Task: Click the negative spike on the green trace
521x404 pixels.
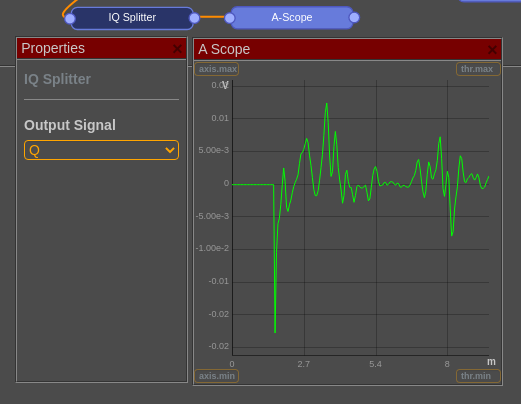Action: [275, 330]
